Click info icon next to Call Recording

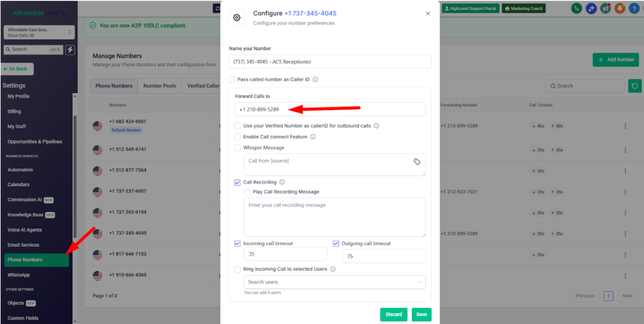tap(282, 182)
